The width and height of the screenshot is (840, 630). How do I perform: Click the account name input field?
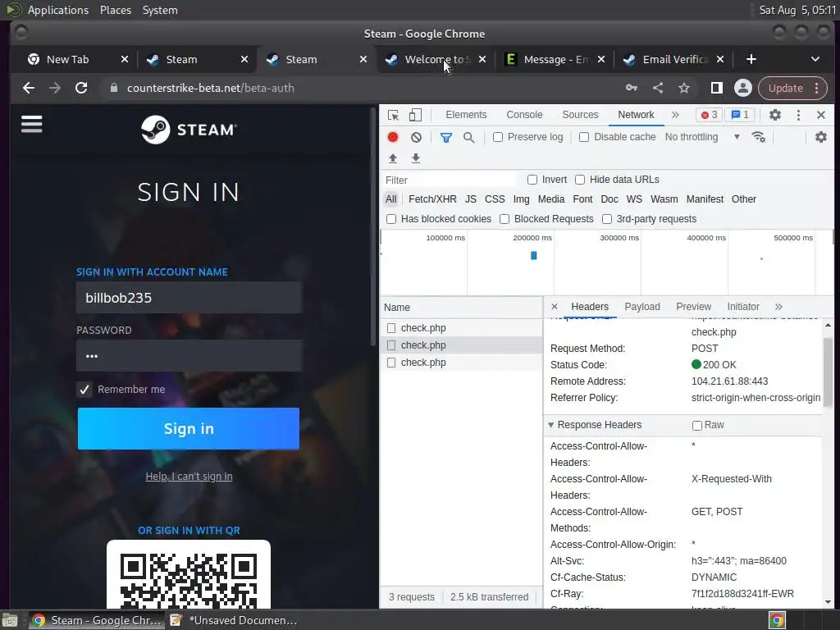coord(189,297)
